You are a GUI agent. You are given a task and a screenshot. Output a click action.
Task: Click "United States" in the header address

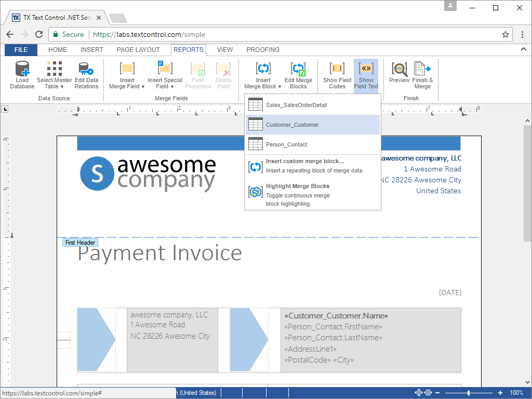pos(438,191)
